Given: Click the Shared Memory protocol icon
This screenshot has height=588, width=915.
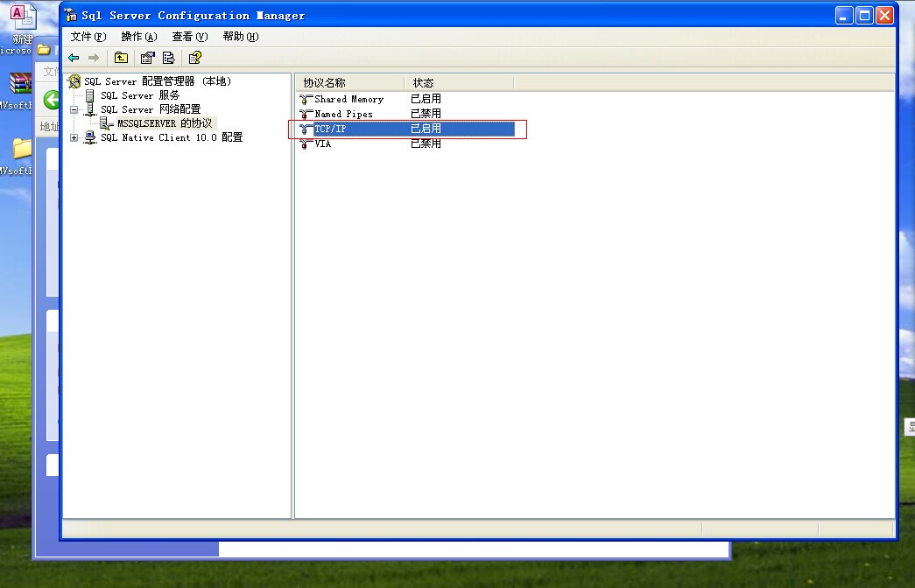Looking at the screenshot, I should 306,99.
